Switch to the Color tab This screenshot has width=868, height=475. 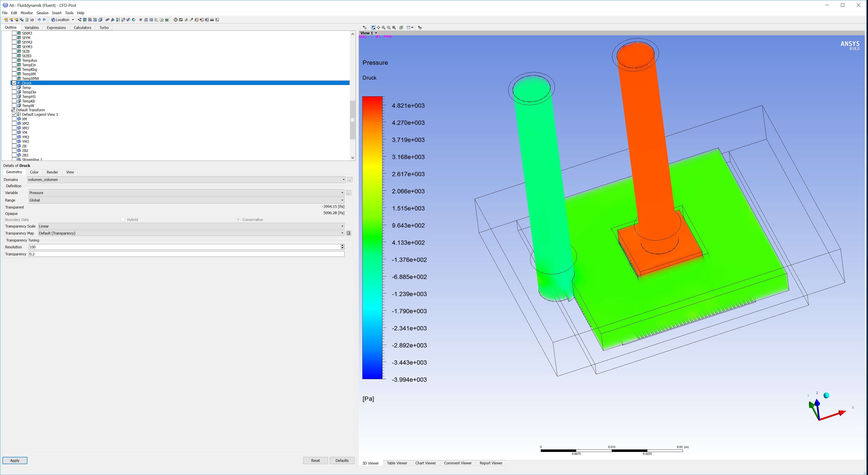34,172
